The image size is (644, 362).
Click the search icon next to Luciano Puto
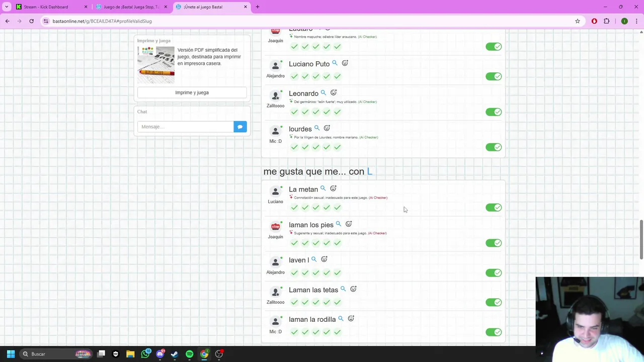click(x=335, y=63)
